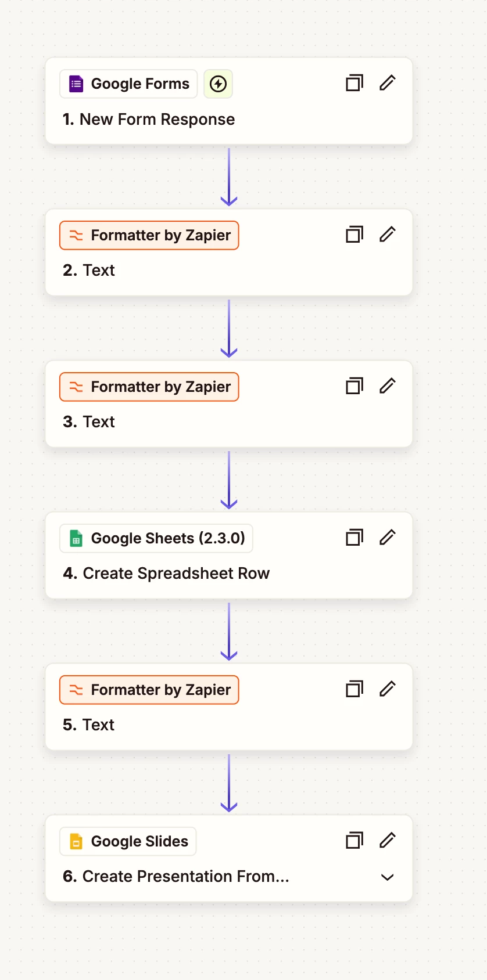Edit step 3 Formatter Text

tap(388, 386)
